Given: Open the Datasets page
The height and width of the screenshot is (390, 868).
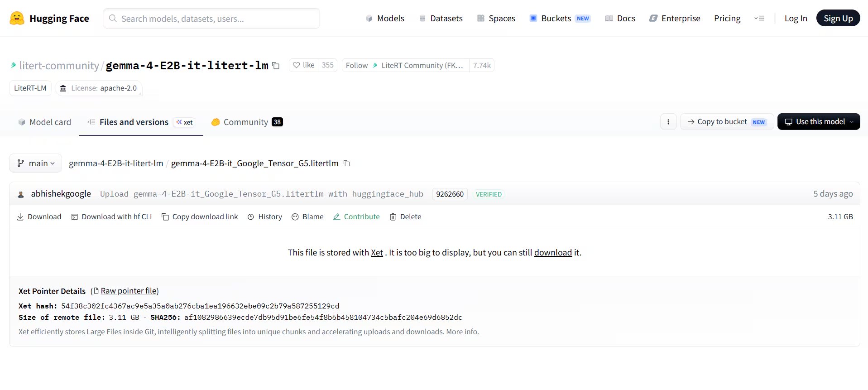Looking at the screenshot, I should pos(441,18).
